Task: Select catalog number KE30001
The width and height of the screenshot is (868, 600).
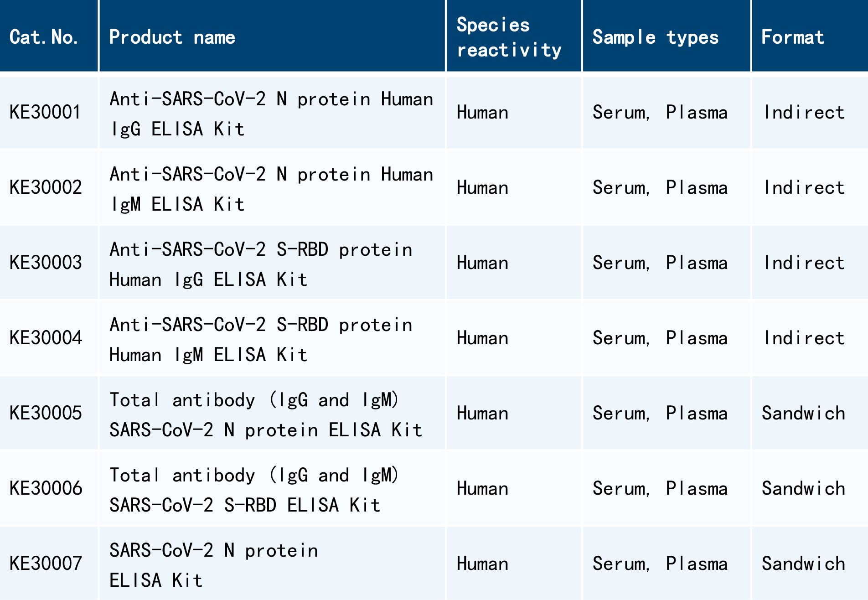Action: pos(45,112)
